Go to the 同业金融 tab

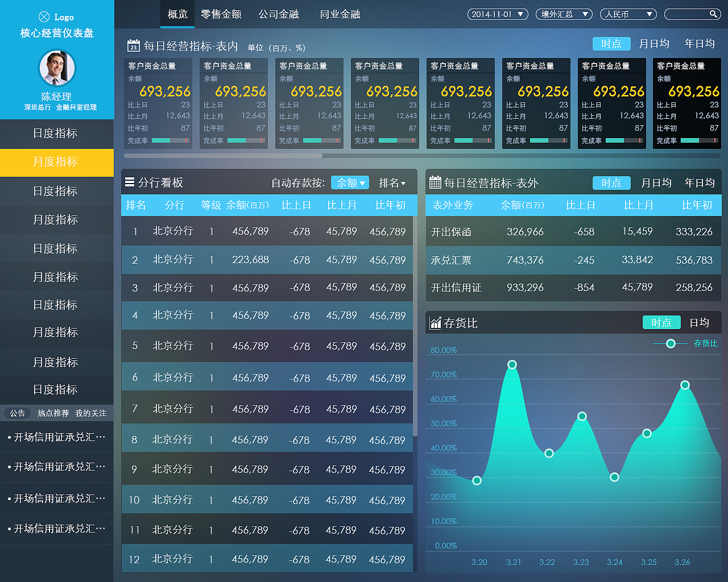[340, 14]
